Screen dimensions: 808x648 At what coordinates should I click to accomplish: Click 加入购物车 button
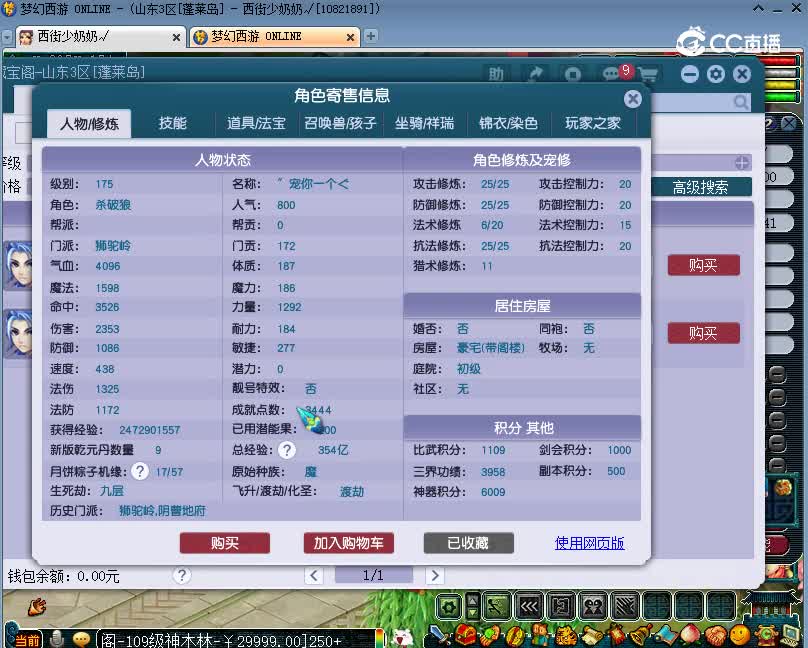(348, 543)
